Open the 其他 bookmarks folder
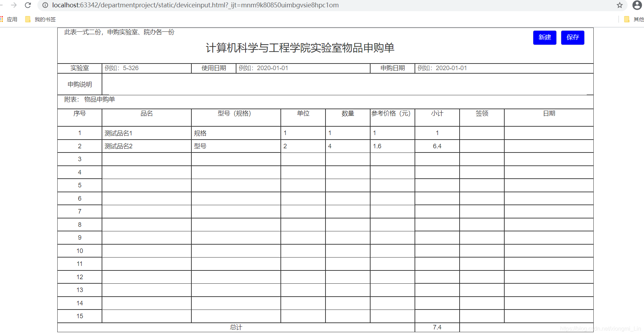Viewport: 644px width, 335px height. (x=634, y=19)
